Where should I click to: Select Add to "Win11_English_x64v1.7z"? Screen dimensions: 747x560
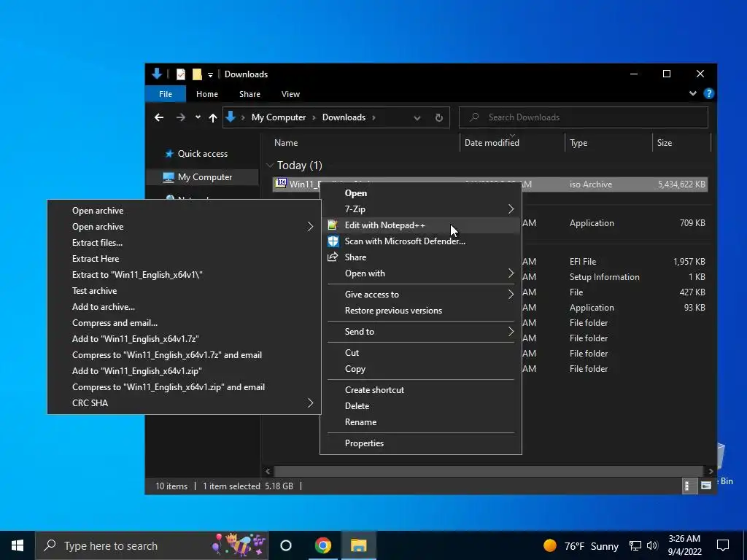point(184,339)
